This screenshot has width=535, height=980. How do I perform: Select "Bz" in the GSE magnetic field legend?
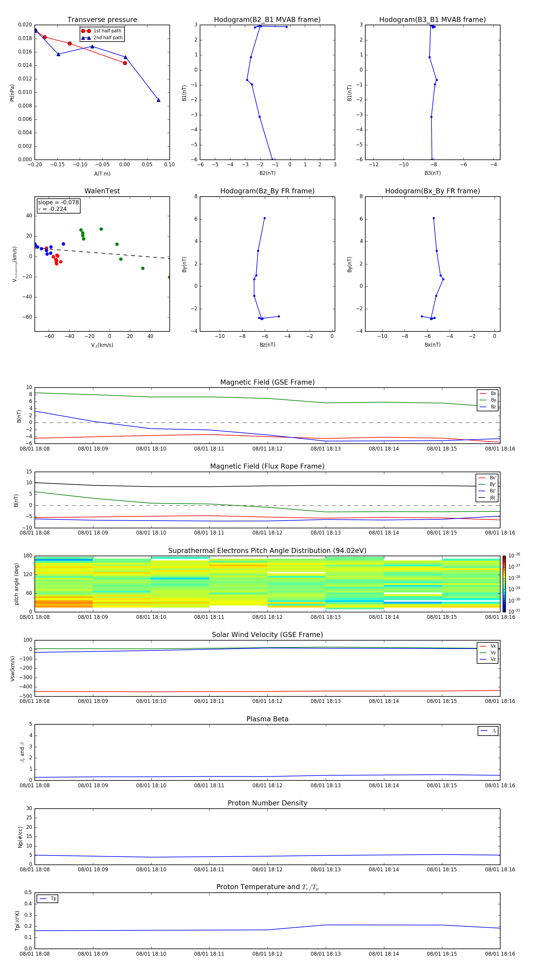click(x=488, y=407)
